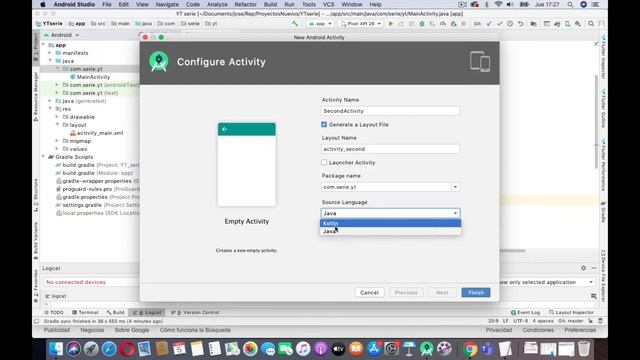Expand the drawable folder
Screen dimensions: 640x360
[x=58, y=117]
